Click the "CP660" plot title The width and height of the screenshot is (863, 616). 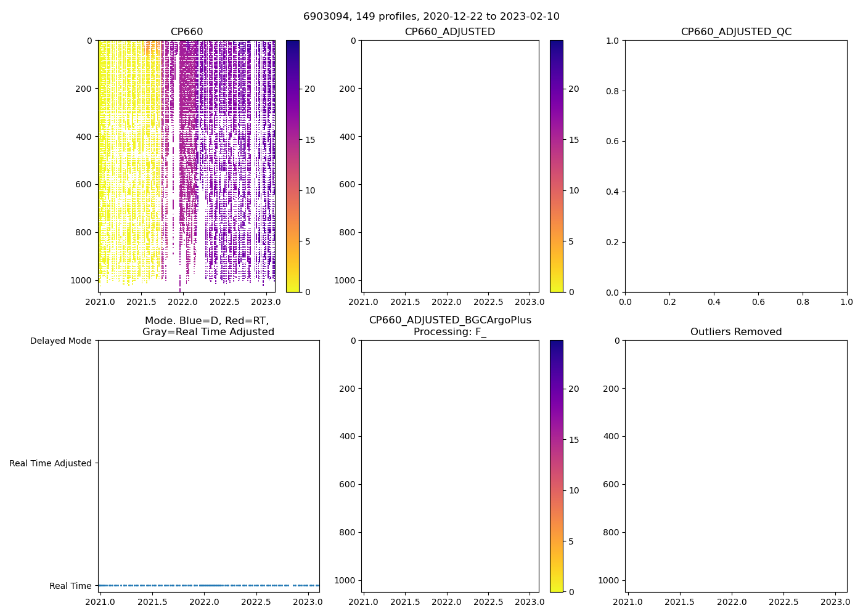[x=186, y=32]
